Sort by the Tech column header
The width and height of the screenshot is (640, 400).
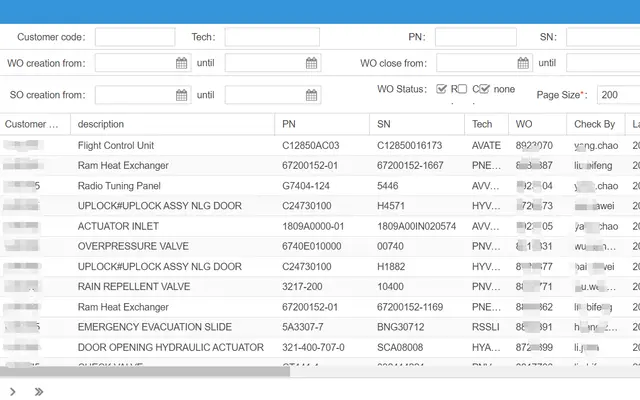point(487,124)
